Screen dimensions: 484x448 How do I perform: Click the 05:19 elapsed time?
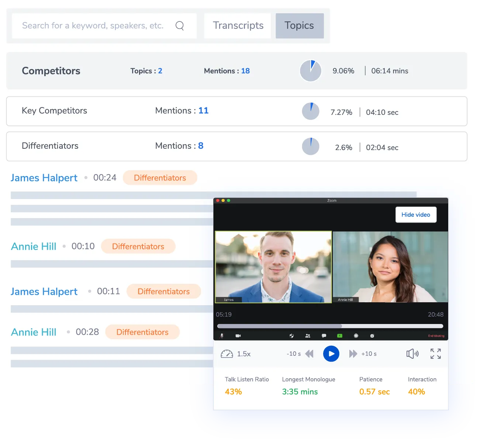coord(224,314)
